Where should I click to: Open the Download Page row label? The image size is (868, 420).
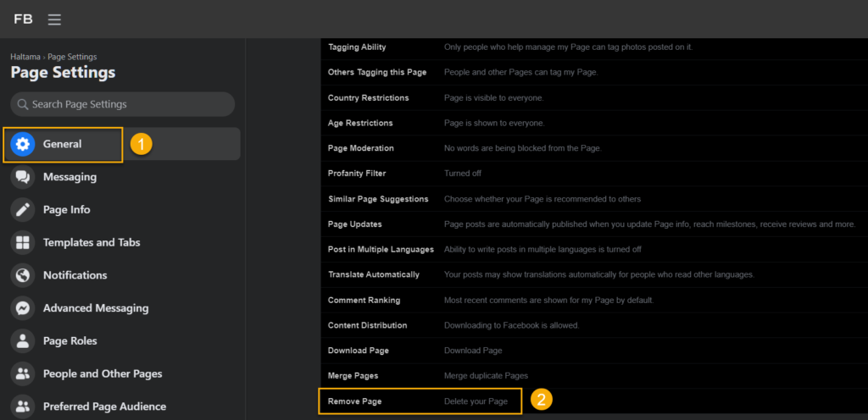[359, 351]
